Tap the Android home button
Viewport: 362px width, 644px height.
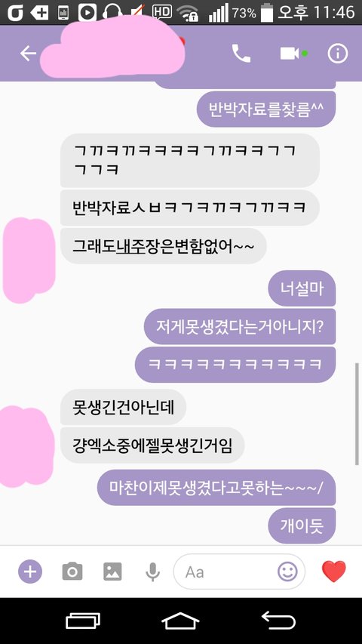point(180,621)
